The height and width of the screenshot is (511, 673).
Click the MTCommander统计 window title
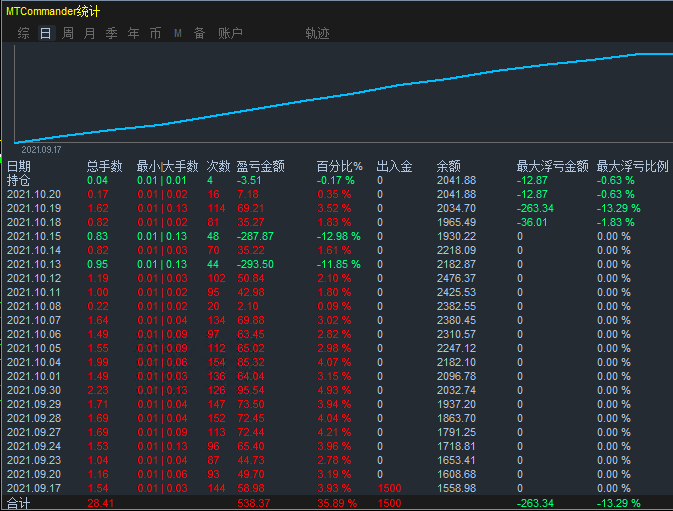click(53, 11)
